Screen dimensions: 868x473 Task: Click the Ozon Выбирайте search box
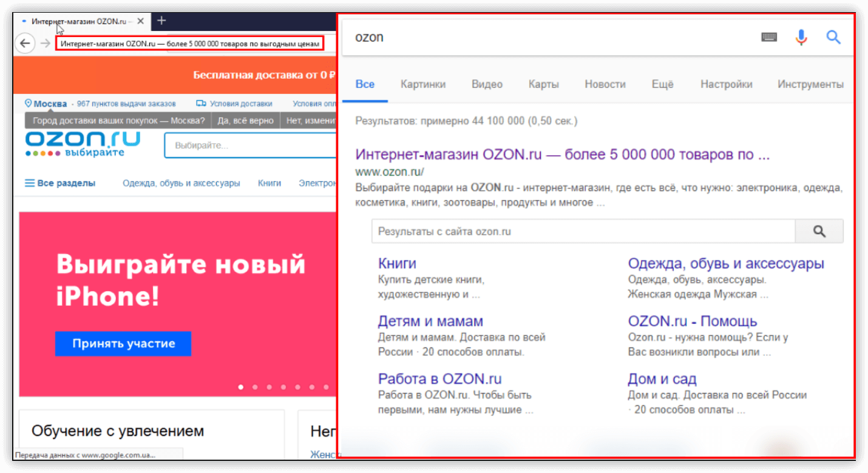coord(250,146)
